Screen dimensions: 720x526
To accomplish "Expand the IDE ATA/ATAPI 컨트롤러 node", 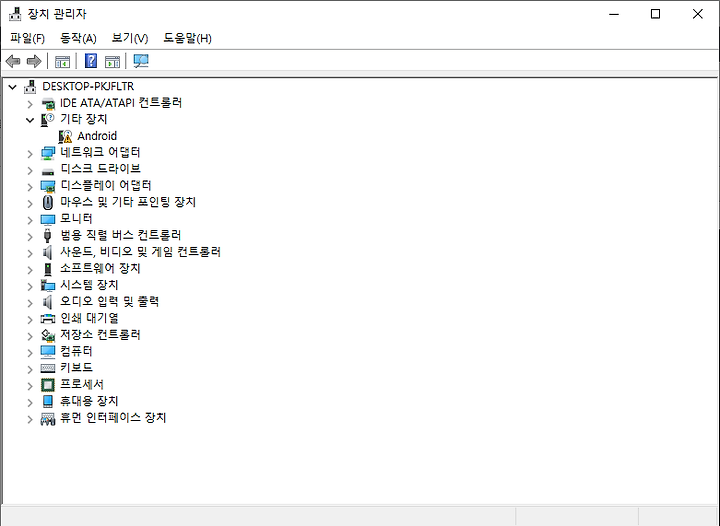I will point(30,104).
